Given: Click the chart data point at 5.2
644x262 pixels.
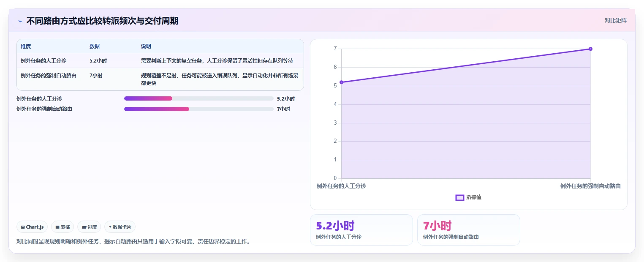Looking at the screenshot, I should click(x=341, y=82).
